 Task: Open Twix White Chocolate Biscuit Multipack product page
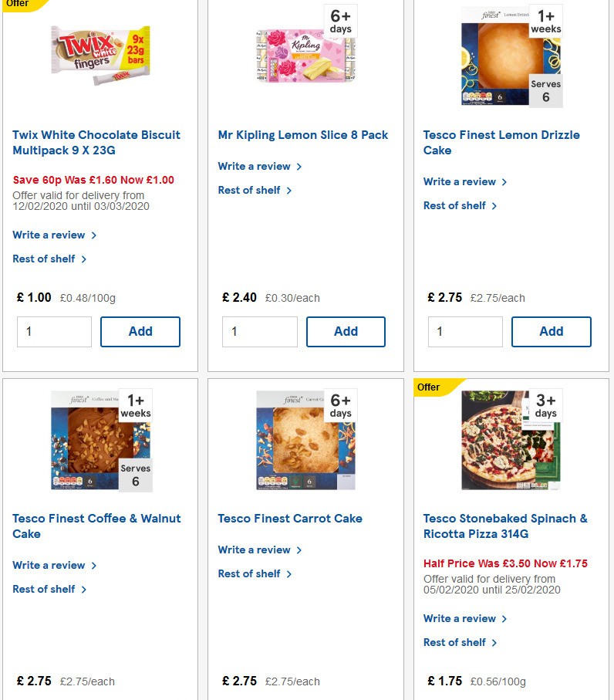pyautogui.click(x=96, y=142)
